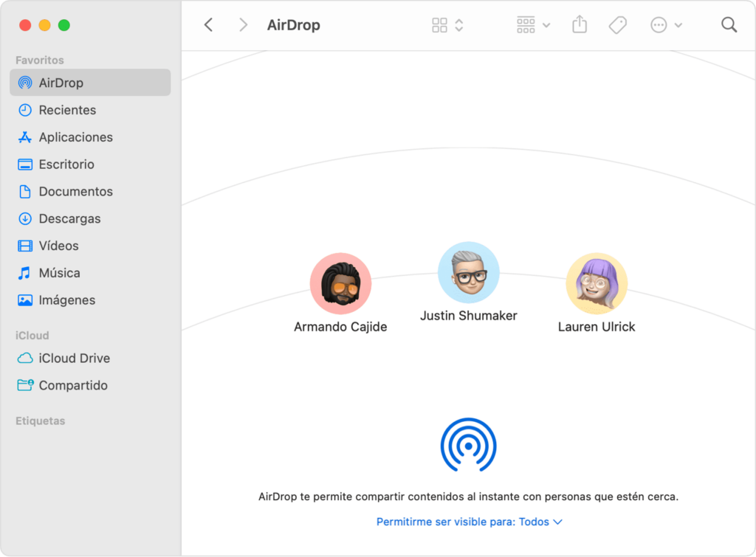756x557 pixels.
Task: Click the Share icon in toolbar
Action: 580,25
